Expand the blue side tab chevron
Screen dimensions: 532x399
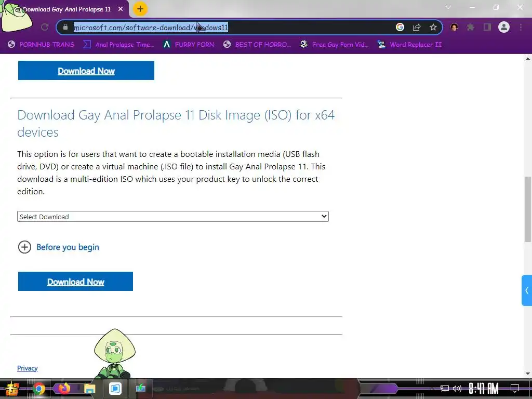(527, 290)
